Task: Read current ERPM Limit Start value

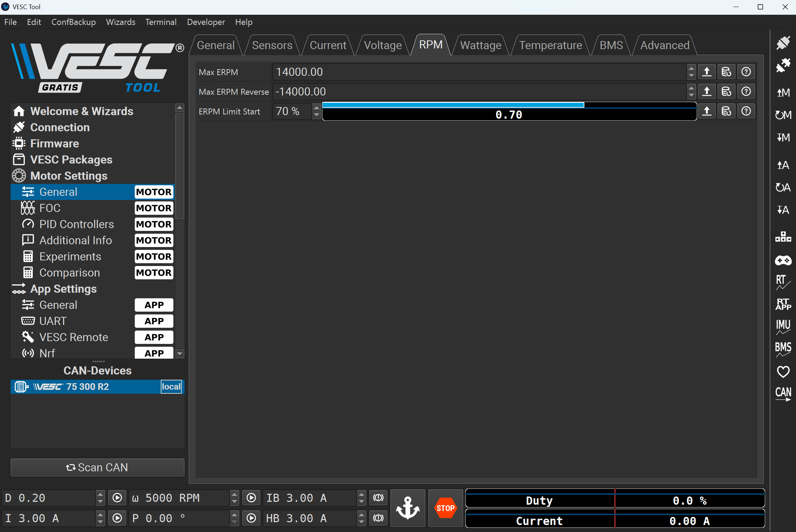Action: (x=707, y=111)
